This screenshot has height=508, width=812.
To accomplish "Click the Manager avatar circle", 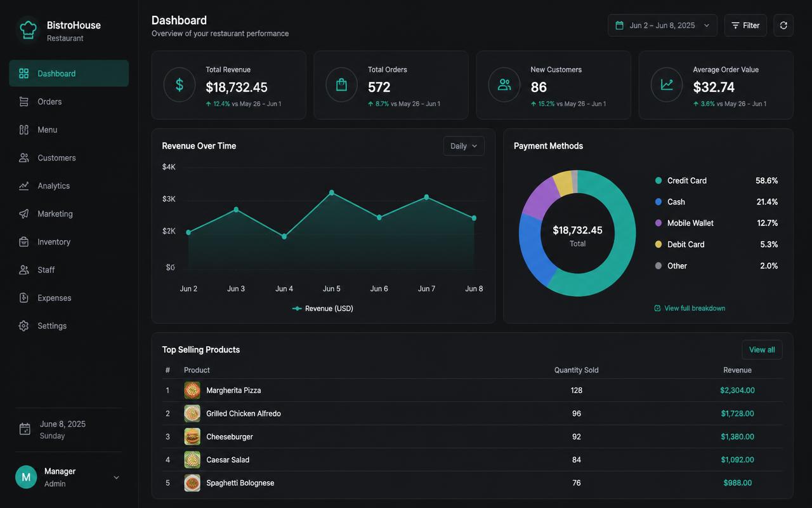I will click(x=26, y=477).
